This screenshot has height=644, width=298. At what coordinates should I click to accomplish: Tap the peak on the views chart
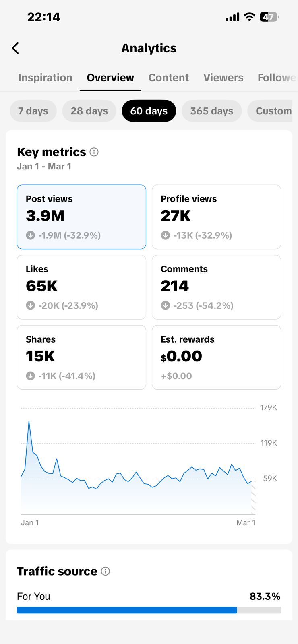click(29, 422)
